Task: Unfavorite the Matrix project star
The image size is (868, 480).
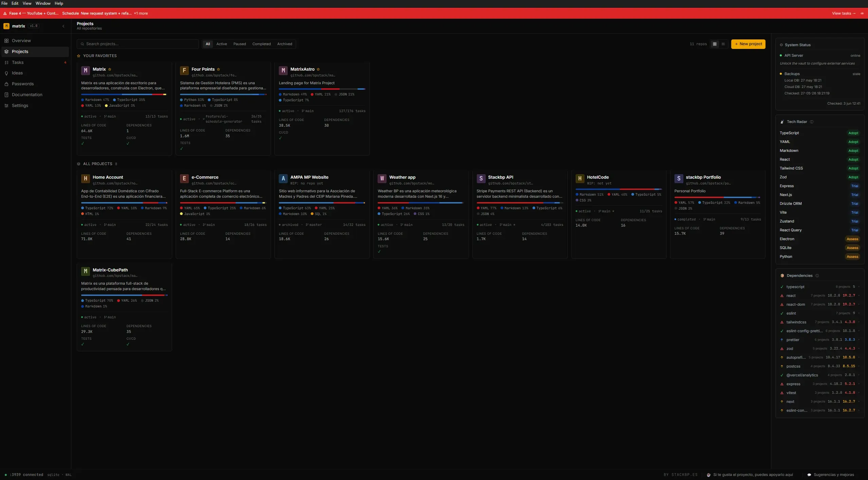Action: tap(110, 69)
